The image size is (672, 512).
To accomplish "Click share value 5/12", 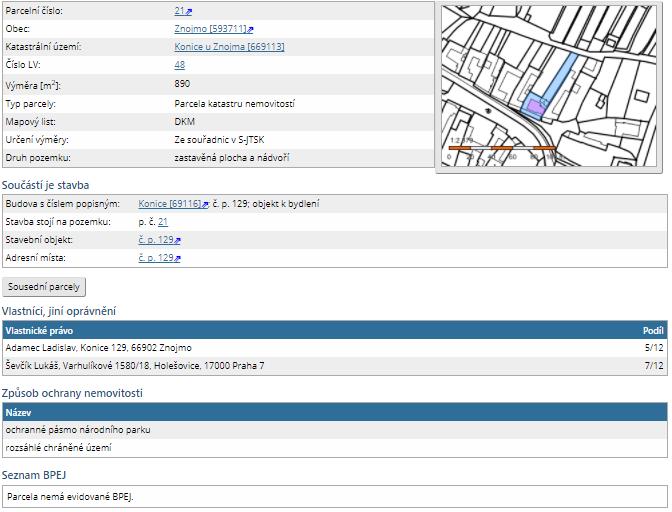I will pos(654,348).
